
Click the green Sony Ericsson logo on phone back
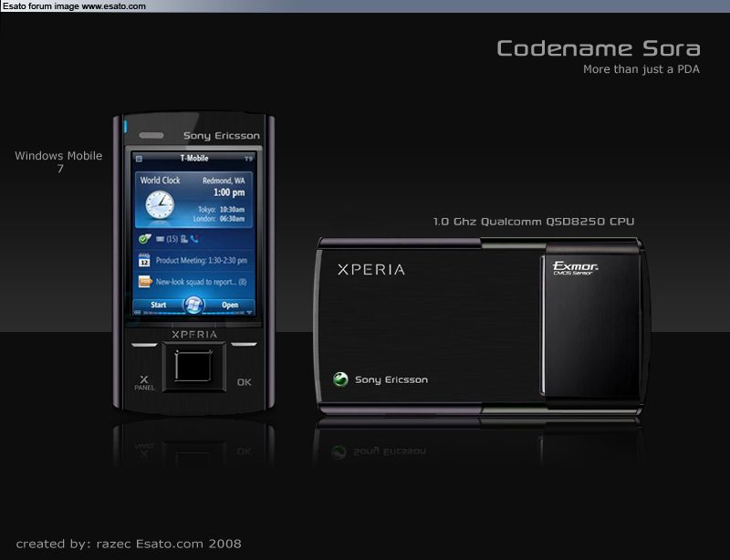pos(340,379)
